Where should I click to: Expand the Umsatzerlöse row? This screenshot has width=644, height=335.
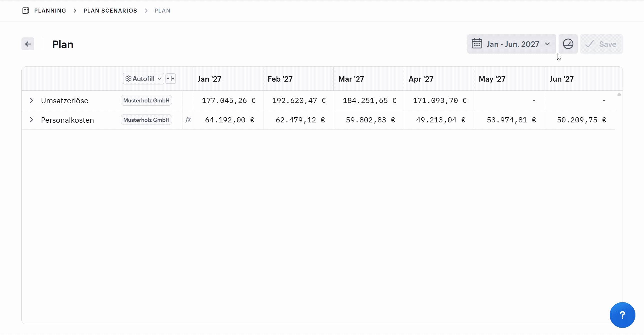click(31, 100)
